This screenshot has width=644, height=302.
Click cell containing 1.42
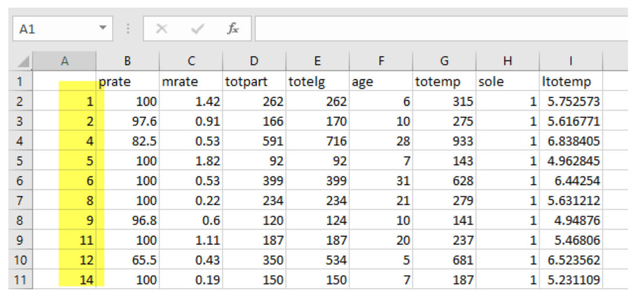pyautogui.click(x=191, y=101)
